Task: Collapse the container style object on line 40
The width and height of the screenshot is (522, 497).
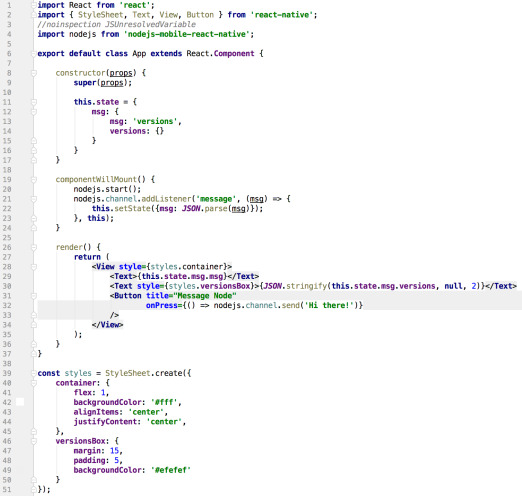Action: 34,383
